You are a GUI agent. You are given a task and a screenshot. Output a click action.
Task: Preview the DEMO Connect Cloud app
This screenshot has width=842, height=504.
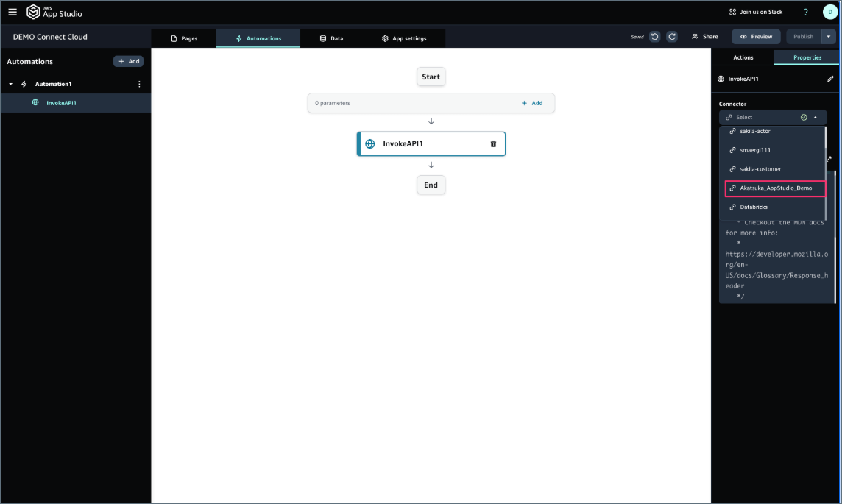(756, 36)
